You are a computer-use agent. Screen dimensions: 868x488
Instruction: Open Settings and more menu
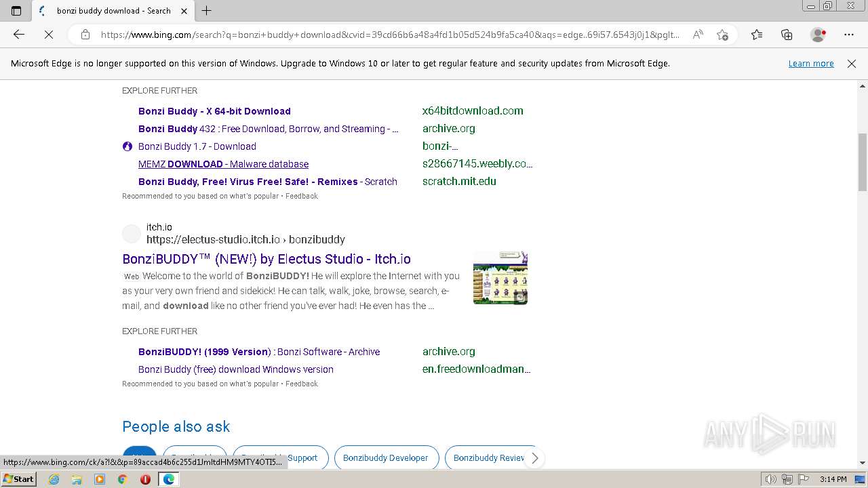pyautogui.click(x=849, y=35)
